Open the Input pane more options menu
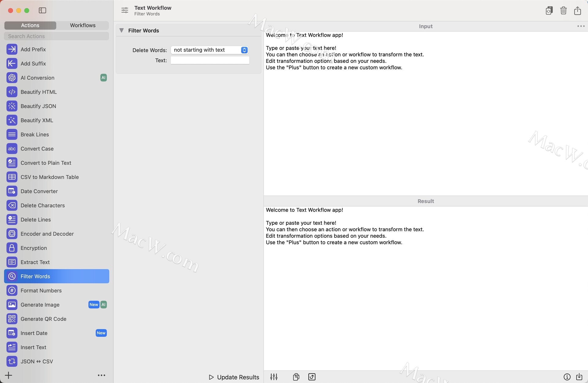 (x=581, y=26)
